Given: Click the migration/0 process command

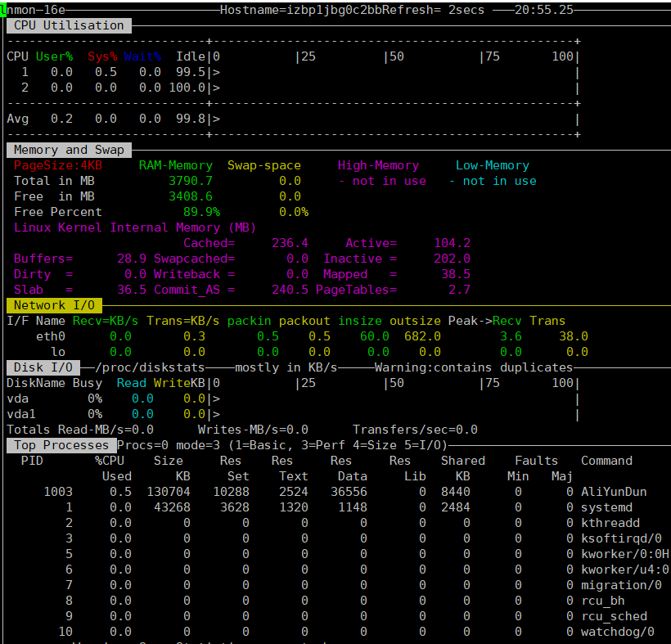Looking at the screenshot, I should tap(621, 585).
